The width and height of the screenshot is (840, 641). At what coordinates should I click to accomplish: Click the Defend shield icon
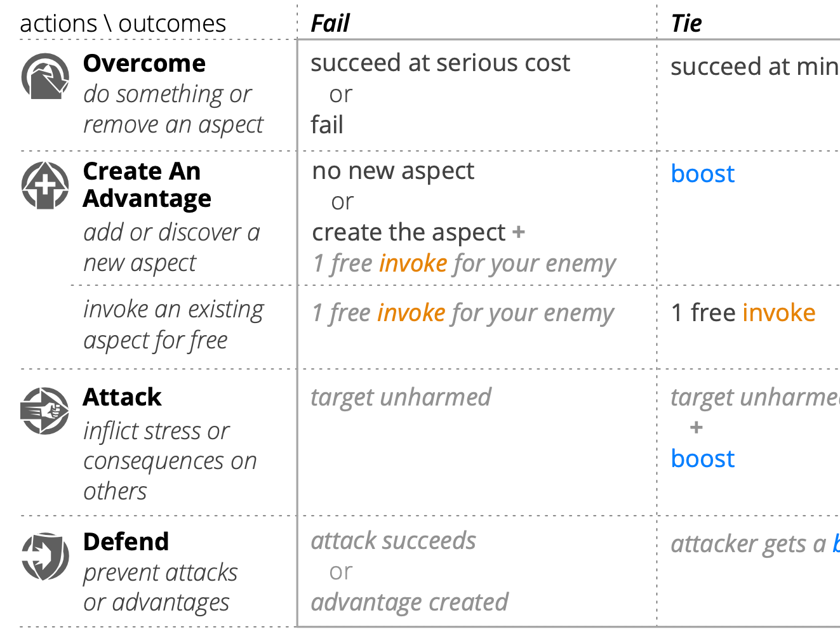[44, 556]
